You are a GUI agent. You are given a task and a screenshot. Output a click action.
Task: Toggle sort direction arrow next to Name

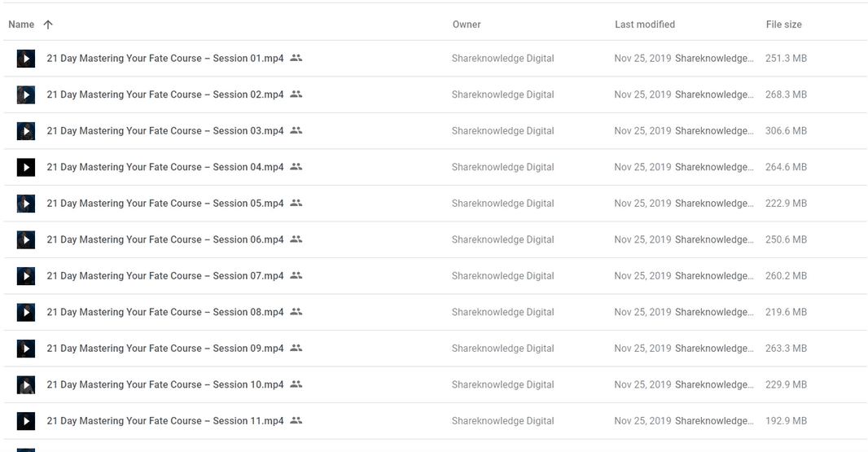click(x=48, y=24)
